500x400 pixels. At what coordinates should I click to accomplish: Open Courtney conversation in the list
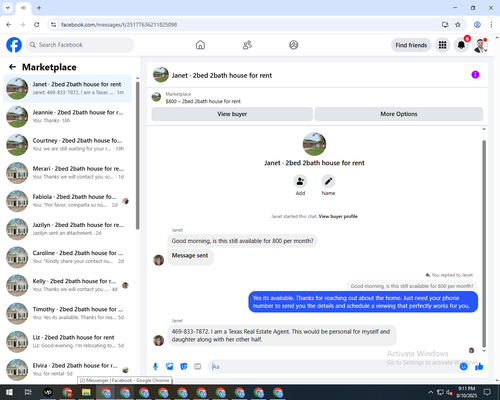click(x=67, y=145)
